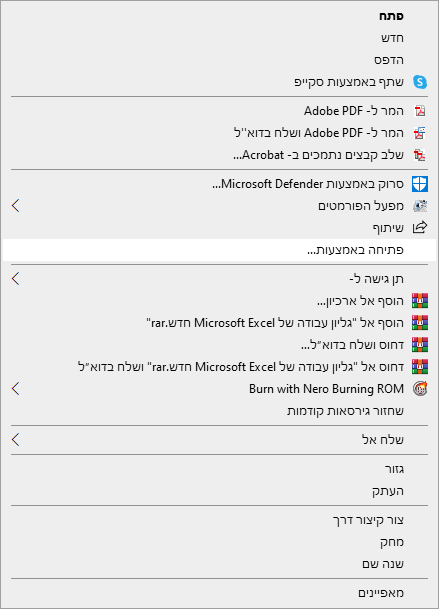The width and height of the screenshot is (439, 609).
Task: Select פתיחה באמצעות (Open with) entry
Action: (x=219, y=250)
